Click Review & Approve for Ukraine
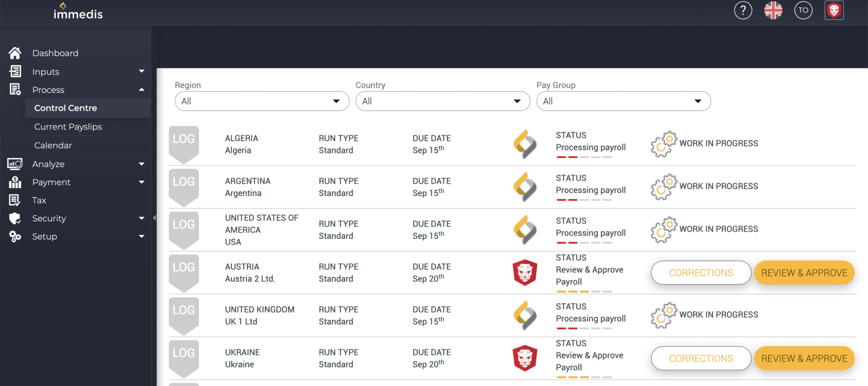Screen dimensions: 868x386 tap(804, 358)
